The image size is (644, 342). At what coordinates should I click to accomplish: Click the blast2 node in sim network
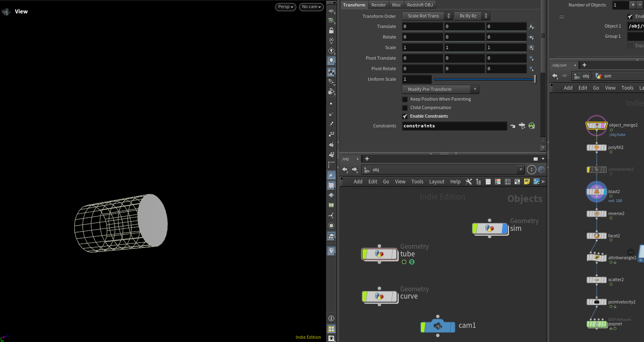pyautogui.click(x=597, y=192)
